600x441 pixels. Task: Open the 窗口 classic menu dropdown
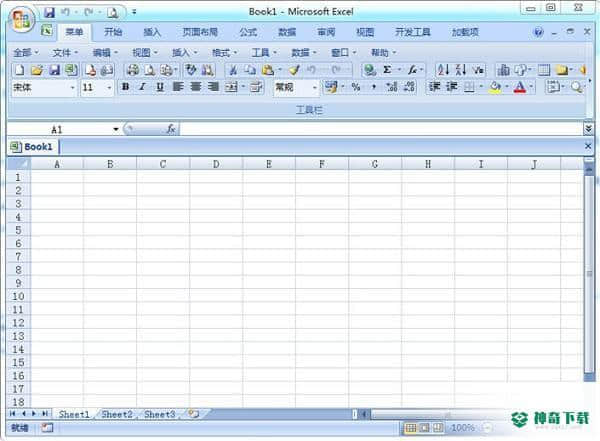344,52
